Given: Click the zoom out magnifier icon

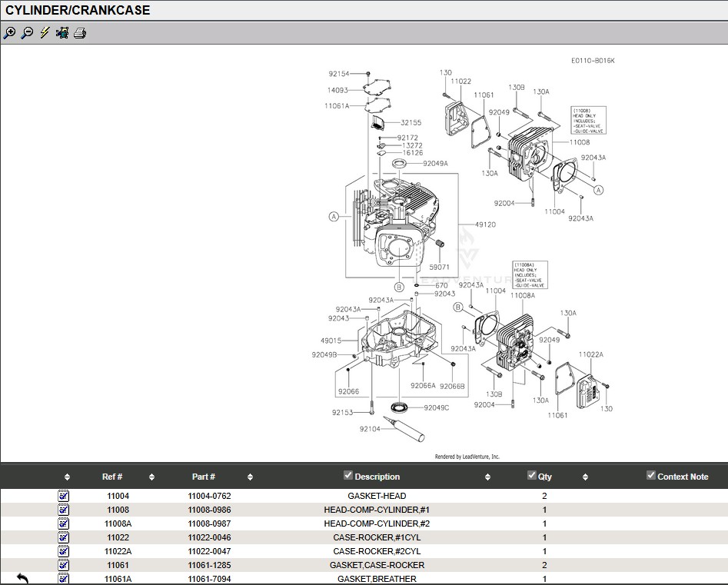Looking at the screenshot, I should [x=27, y=33].
